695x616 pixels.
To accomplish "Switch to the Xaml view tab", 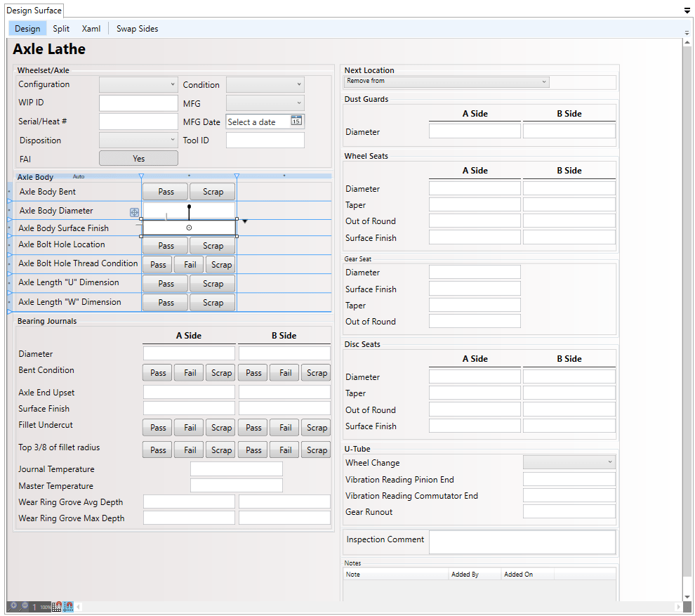I will 91,28.
